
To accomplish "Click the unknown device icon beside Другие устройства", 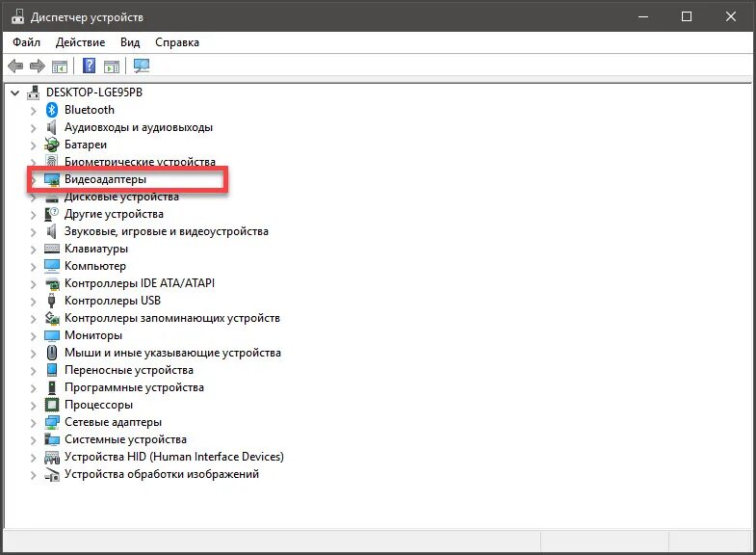I will click(x=52, y=214).
